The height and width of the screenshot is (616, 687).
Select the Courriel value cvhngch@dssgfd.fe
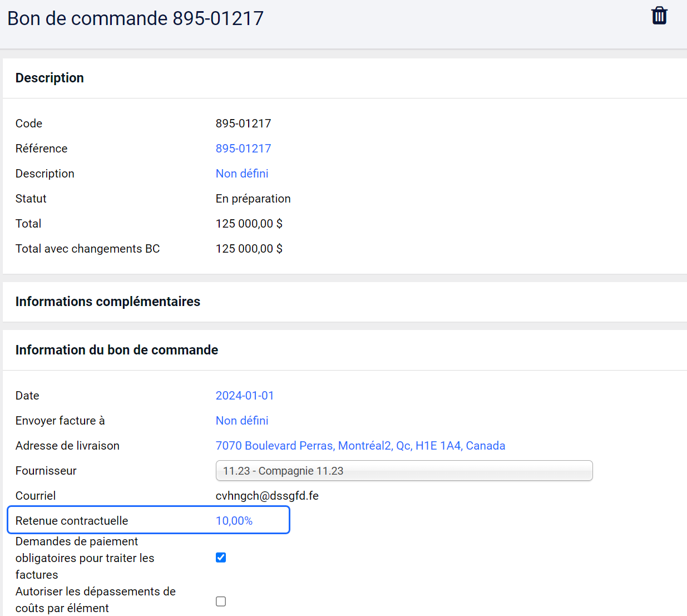267,496
